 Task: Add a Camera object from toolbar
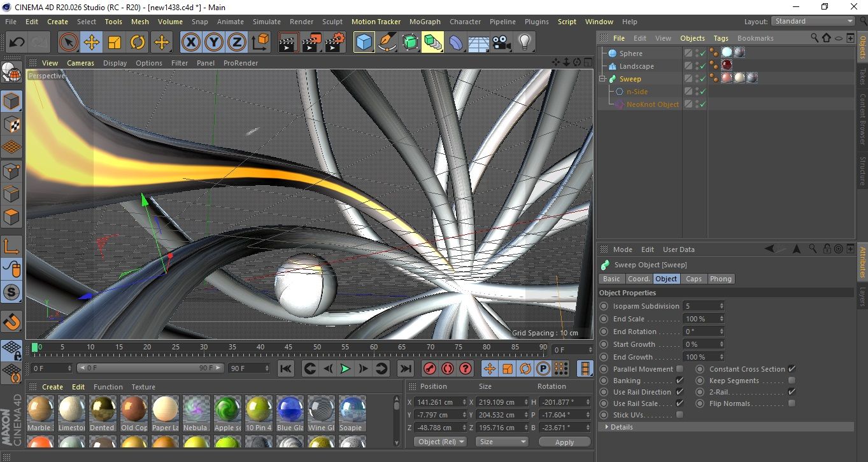pos(501,43)
